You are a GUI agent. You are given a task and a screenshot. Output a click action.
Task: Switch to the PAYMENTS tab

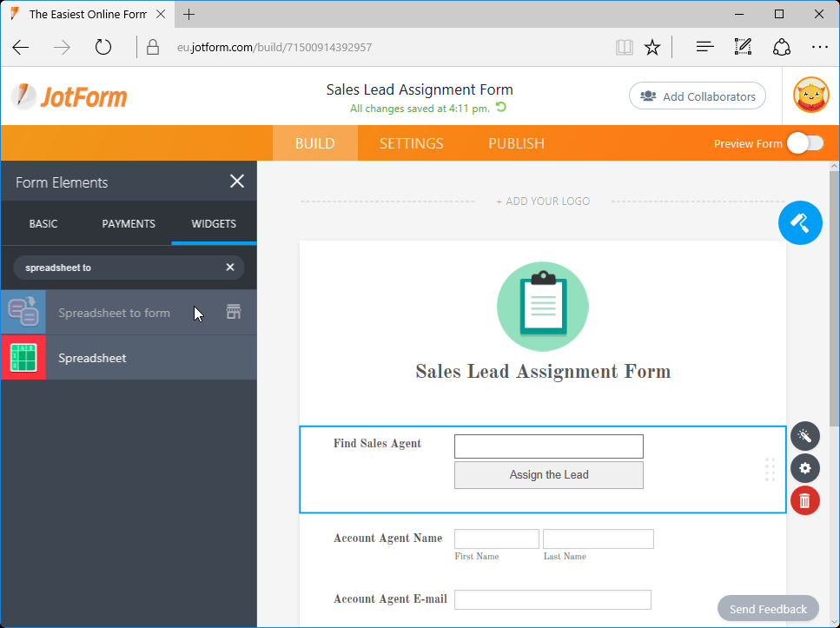[128, 223]
